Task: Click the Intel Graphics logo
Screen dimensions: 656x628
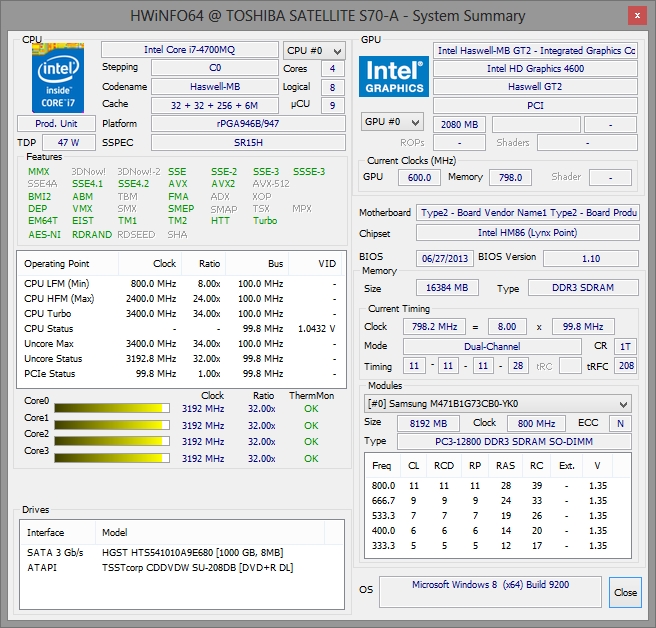Action: pyautogui.click(x=394, y=77)
